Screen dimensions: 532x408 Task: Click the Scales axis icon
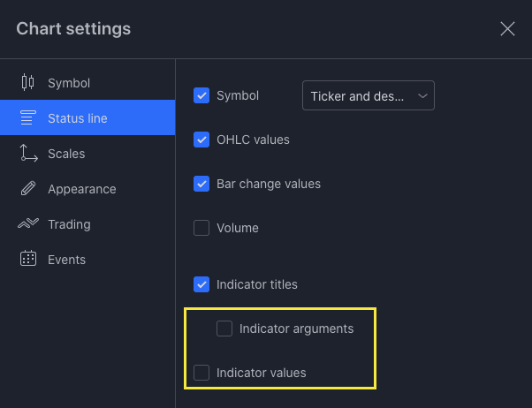pos(27,154)
